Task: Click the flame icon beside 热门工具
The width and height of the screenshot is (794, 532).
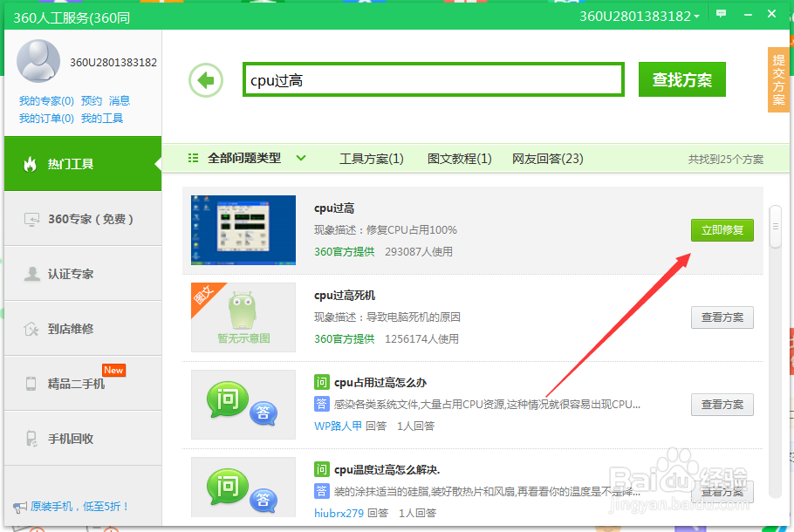Action: pos(30,164)
